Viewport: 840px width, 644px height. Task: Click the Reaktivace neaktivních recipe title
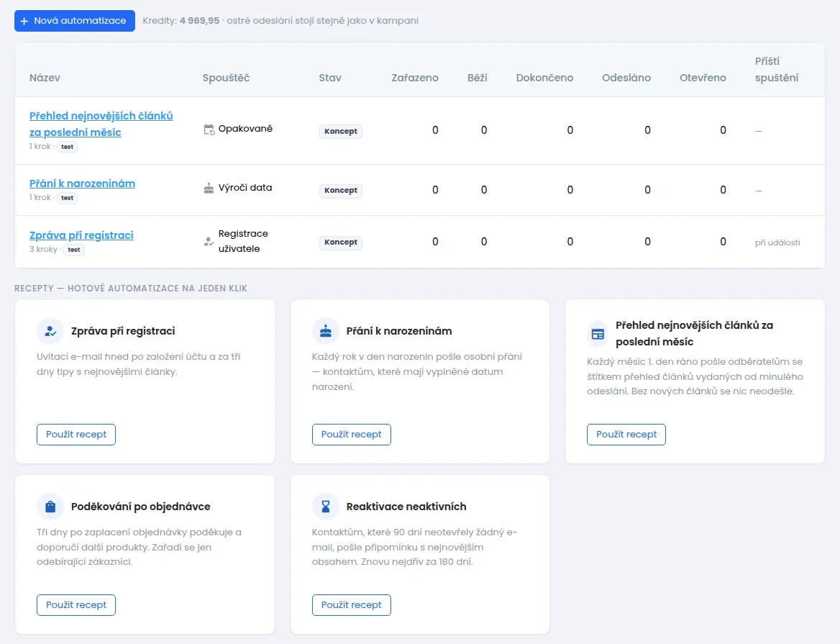pos(406,507)
